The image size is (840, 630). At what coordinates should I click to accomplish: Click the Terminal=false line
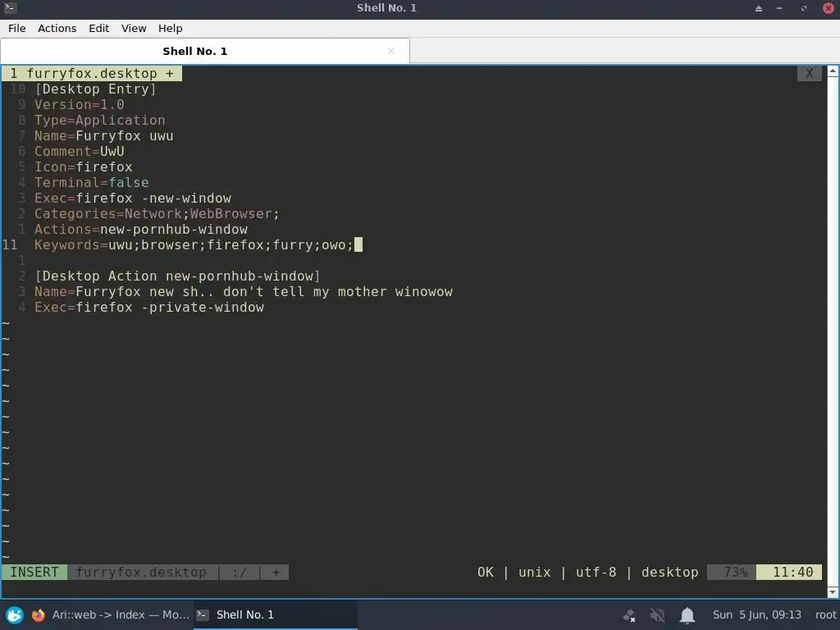(x=92, y=182)
